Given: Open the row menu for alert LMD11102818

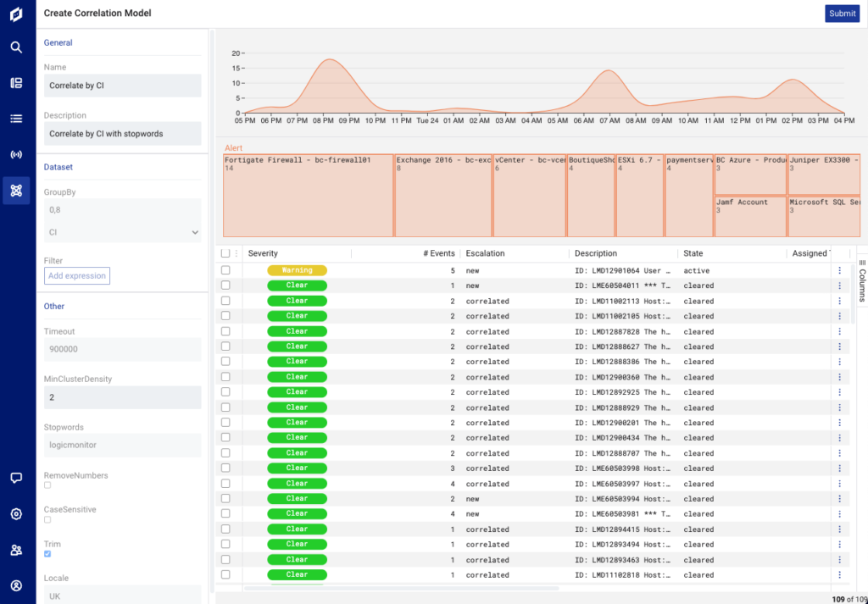Looking at the screenshot, I should (x=840, y=574).
